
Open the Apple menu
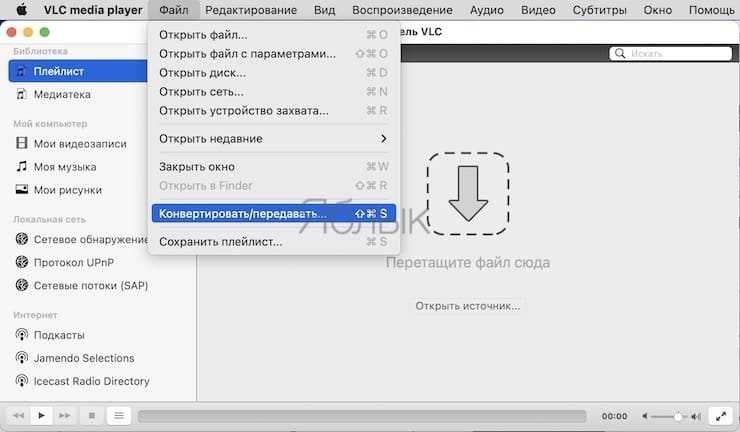[22, 9]
